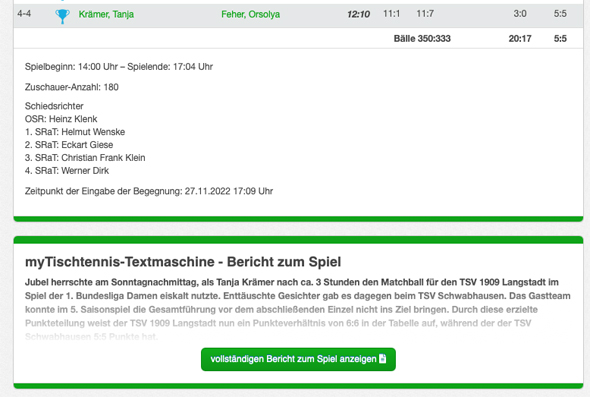Click the 'Spielbeginn: 14:00 Uhr' line
Screen dimensions: 590x397
(119, 67)
